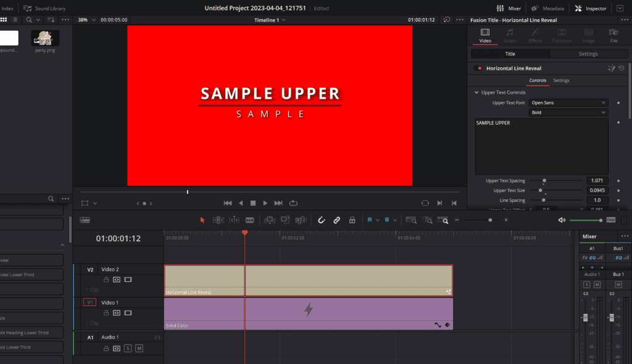Toggle Linked Selection chain
This screenshot has width=632, height=364.
[336, 220]
